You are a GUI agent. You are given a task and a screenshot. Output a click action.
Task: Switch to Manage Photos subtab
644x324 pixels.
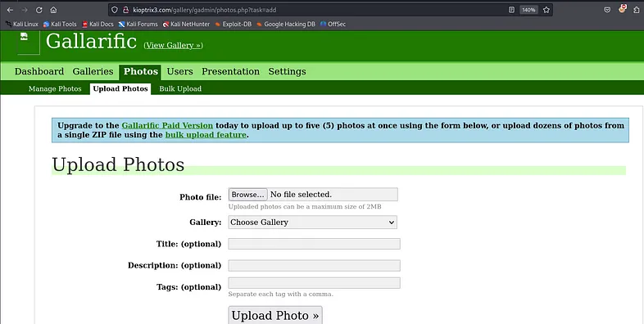coord(55,88)
